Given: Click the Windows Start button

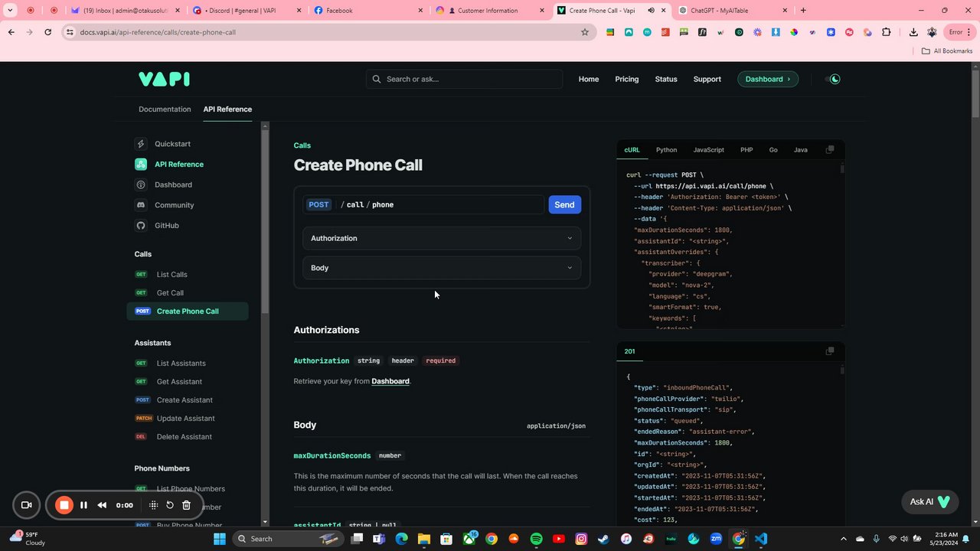Looking at the screenshot, I should 220,539.
